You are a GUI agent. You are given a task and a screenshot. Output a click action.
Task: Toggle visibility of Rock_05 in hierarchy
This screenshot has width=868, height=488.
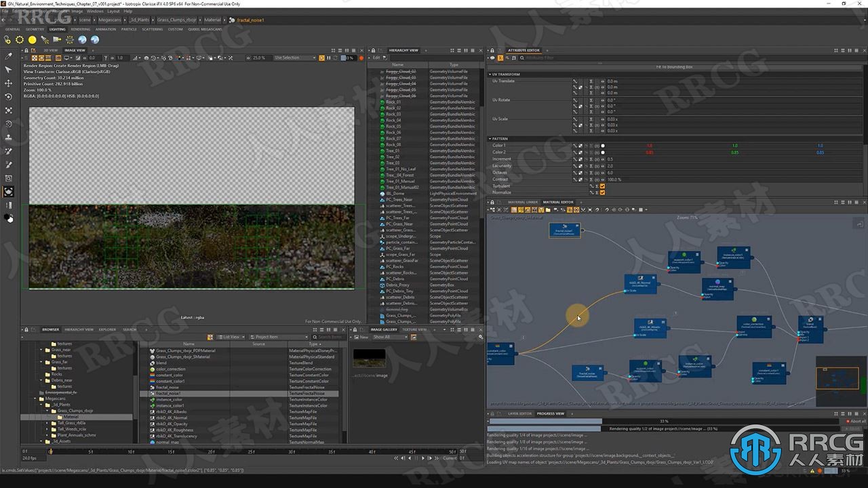click(382, 126)
